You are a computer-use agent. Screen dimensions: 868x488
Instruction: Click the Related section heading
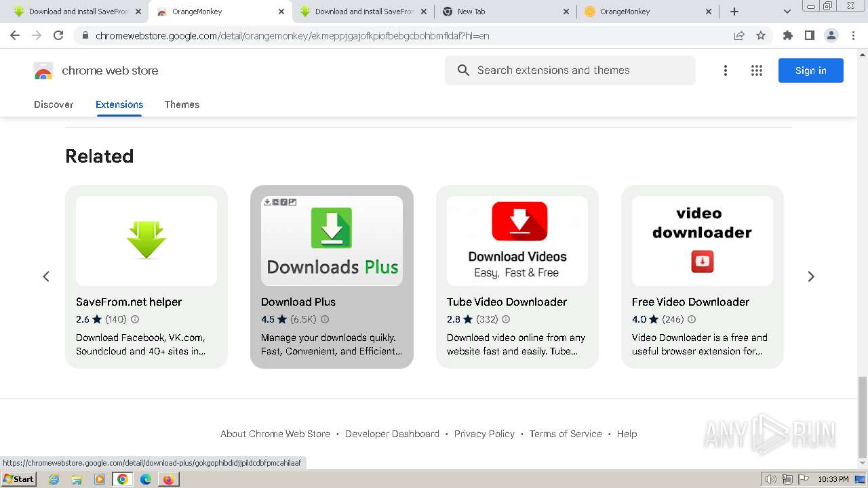pos(99,156)
